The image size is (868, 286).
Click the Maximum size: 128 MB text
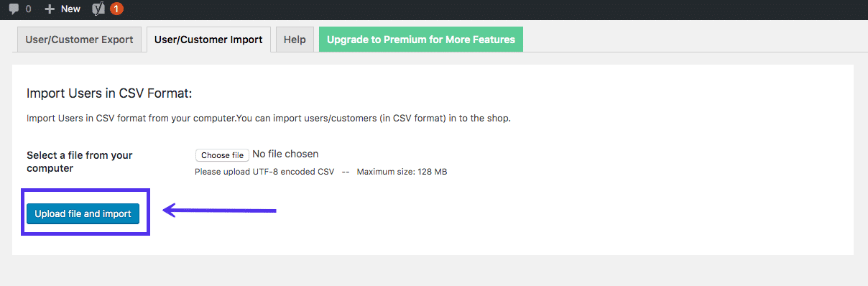click(402, 172)
